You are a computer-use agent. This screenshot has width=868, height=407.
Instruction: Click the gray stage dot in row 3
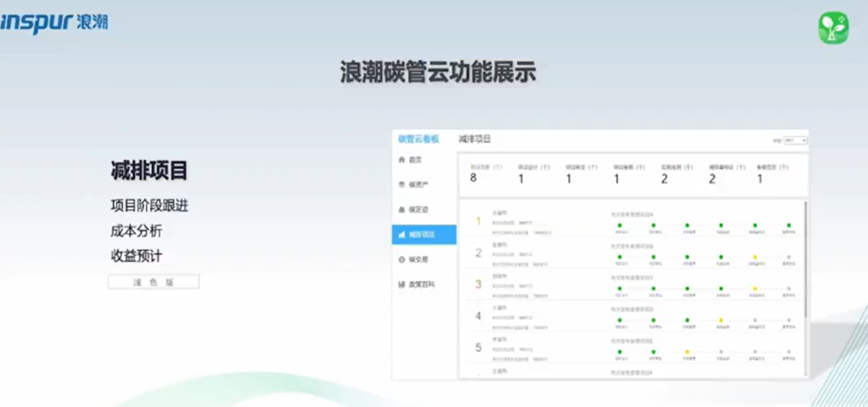click(x=789, y=288)
